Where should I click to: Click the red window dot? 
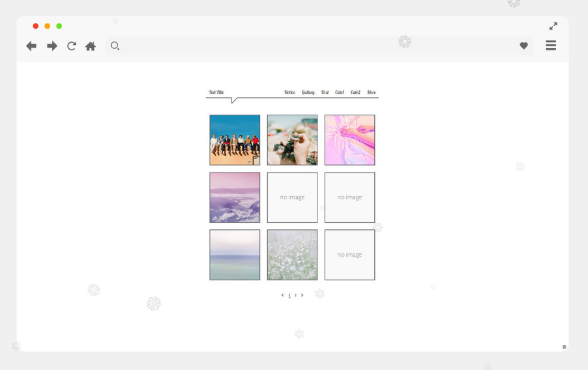(36, 26)
